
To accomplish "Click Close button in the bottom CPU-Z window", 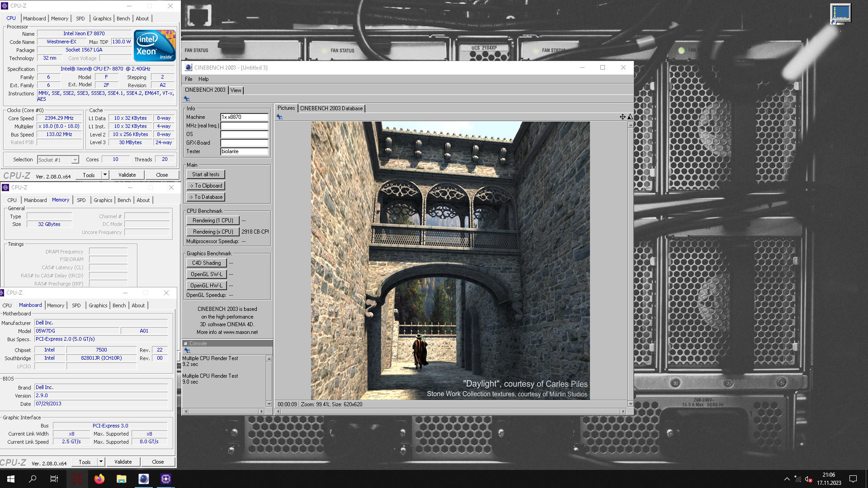I will [x=158, y=462].
